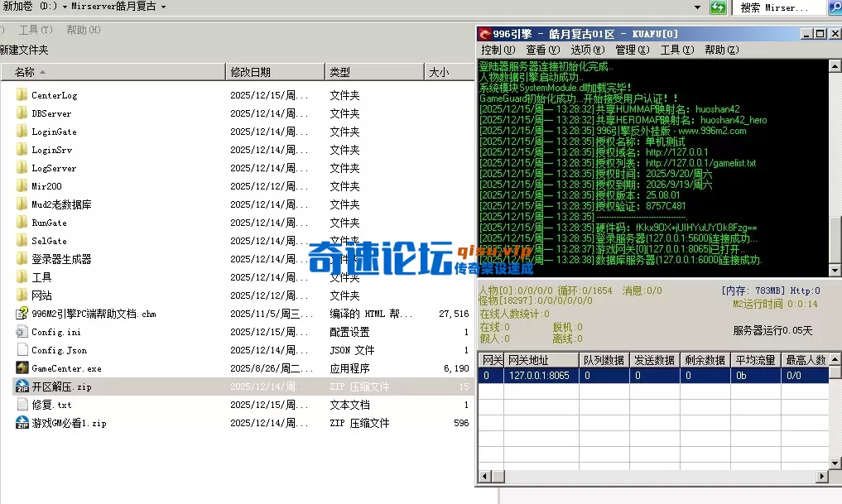
Task: Click the 996引擎 title bar program icon
Action: coord(487,33)
